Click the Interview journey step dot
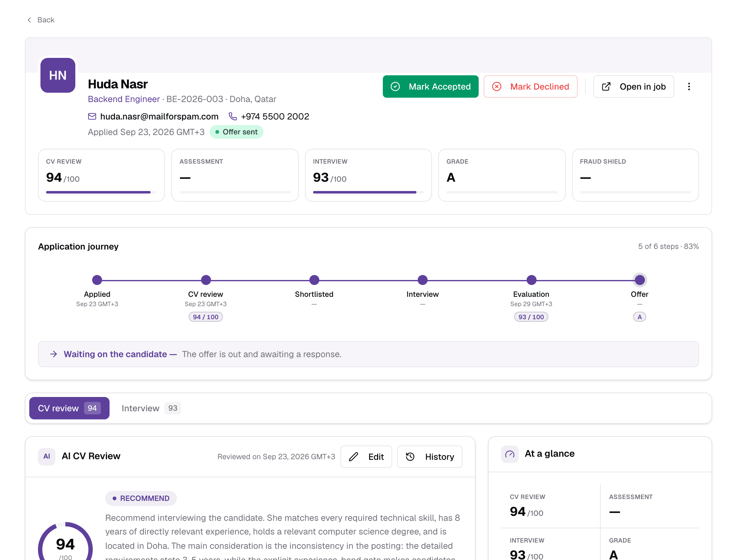737x560 pixels. coord(423,280)
